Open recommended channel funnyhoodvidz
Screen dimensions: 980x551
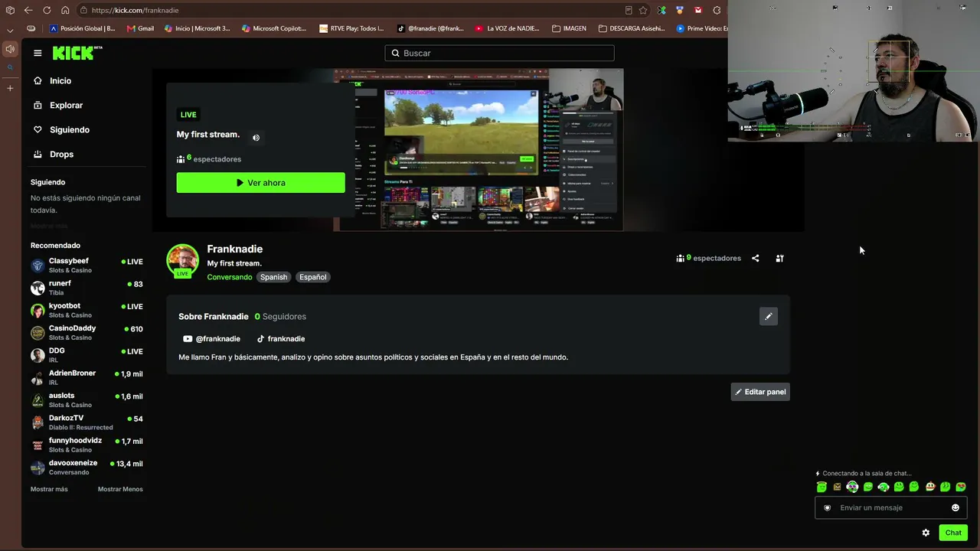click(x=87, y=445)
